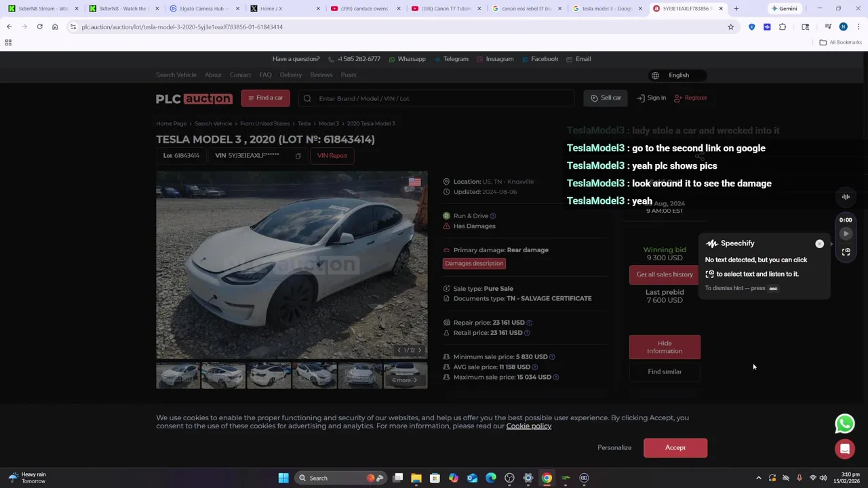Show the next car photo with right arrow
This screenshot has width=868, height=488.
tap(419, 350)
